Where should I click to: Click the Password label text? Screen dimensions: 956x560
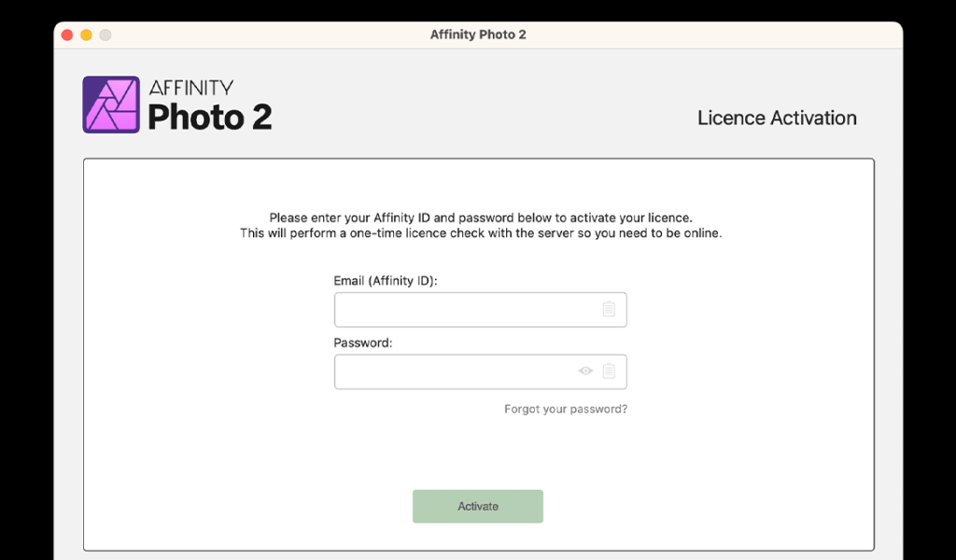click(363, 343)
